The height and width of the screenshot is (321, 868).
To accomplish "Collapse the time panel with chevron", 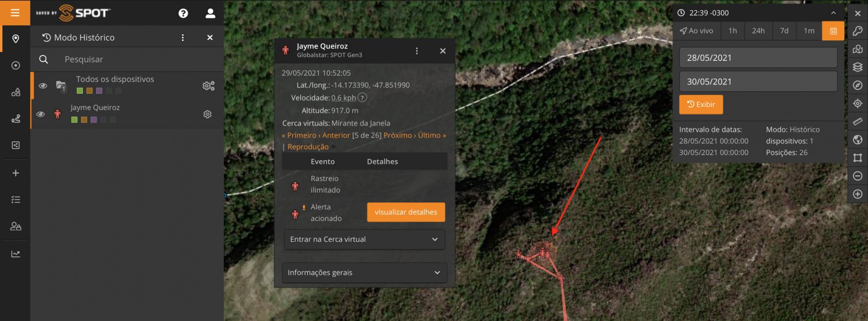I will [833, 13].
